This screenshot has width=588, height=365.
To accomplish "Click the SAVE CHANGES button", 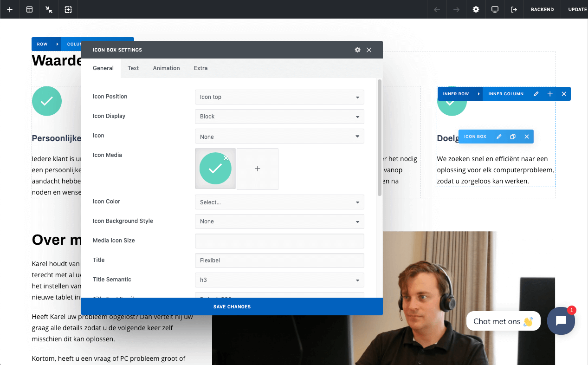I will 232,306.
